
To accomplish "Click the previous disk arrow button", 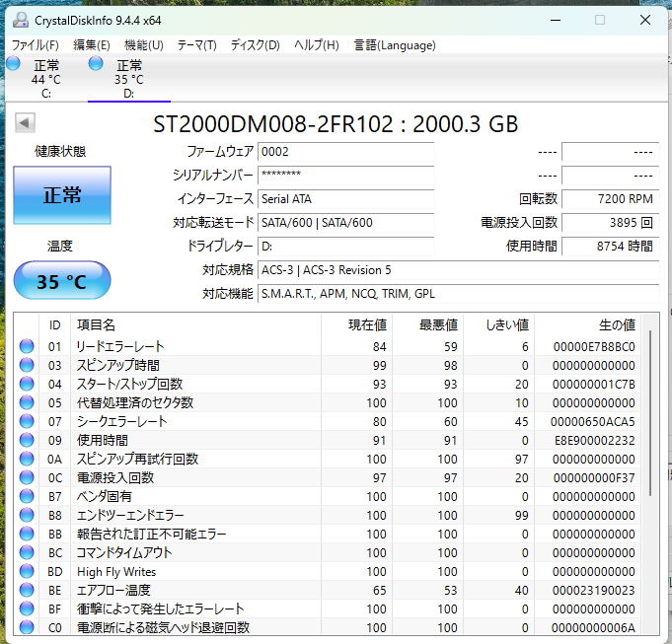I will point(25,123).
